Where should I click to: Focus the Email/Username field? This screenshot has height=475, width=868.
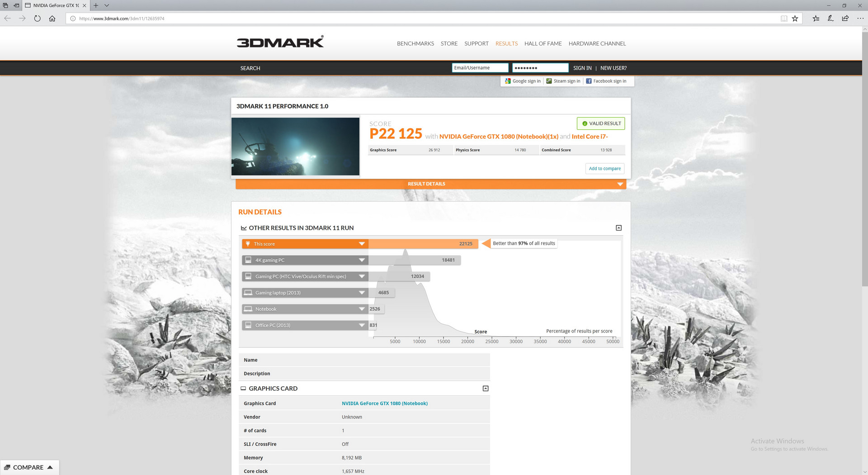(x=480, y=68)
